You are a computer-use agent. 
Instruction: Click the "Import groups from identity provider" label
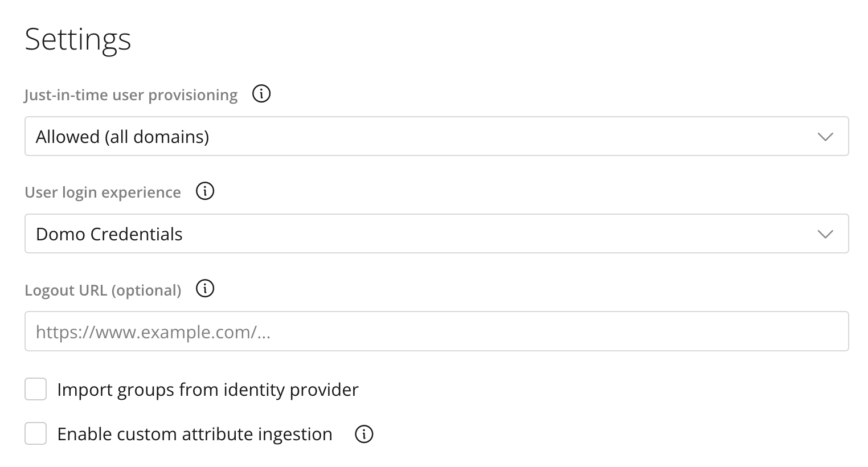[208, 390]
